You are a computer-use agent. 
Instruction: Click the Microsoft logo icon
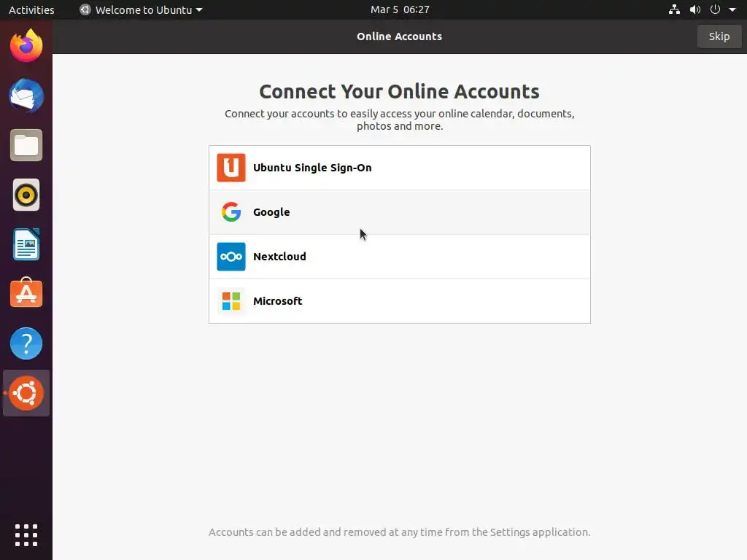click(x=231, y=301)
